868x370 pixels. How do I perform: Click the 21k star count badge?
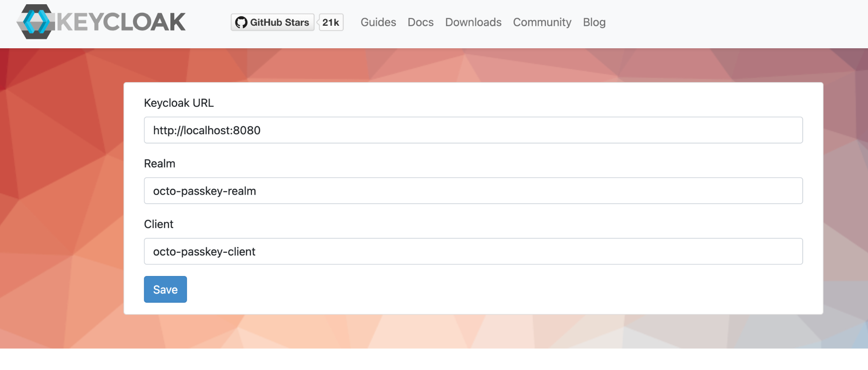click(331, 22)
